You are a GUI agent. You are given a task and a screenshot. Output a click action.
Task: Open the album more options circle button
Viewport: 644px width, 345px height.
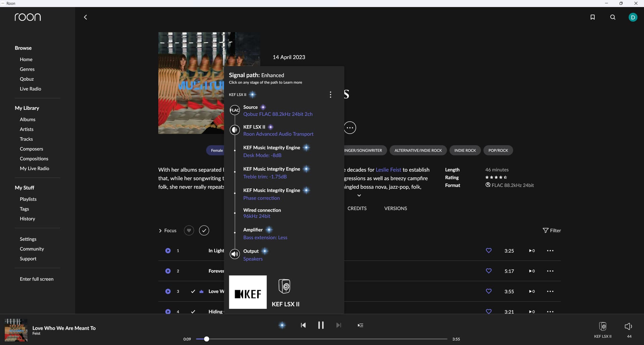350,128
